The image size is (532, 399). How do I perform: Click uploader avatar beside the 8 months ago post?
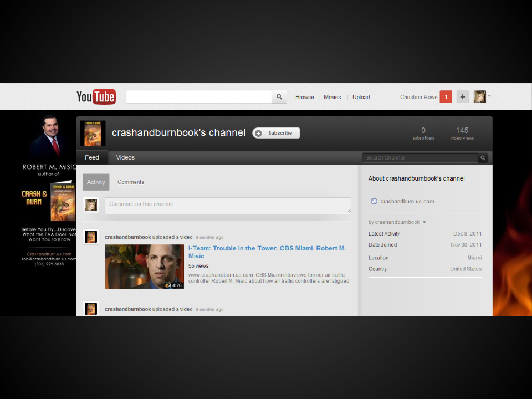coord(91,237)
